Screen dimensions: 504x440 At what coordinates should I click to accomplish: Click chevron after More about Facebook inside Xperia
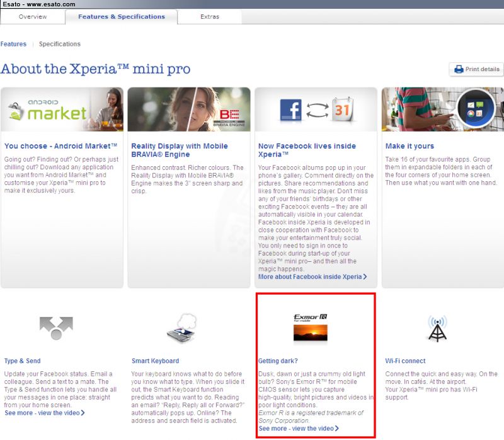pyautogui.click(x=365, y=277)
